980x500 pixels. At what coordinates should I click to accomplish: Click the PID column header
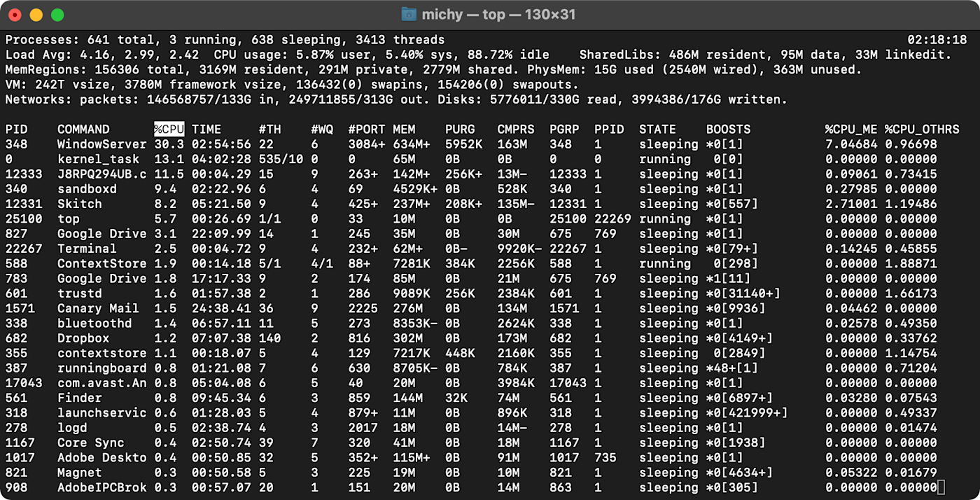pos(16,129)
